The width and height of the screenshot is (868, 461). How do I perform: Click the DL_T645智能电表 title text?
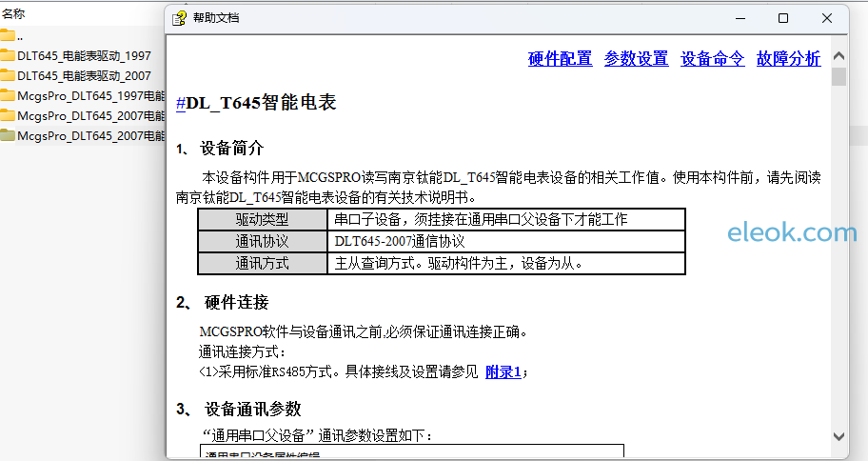[x=262, y=103]
